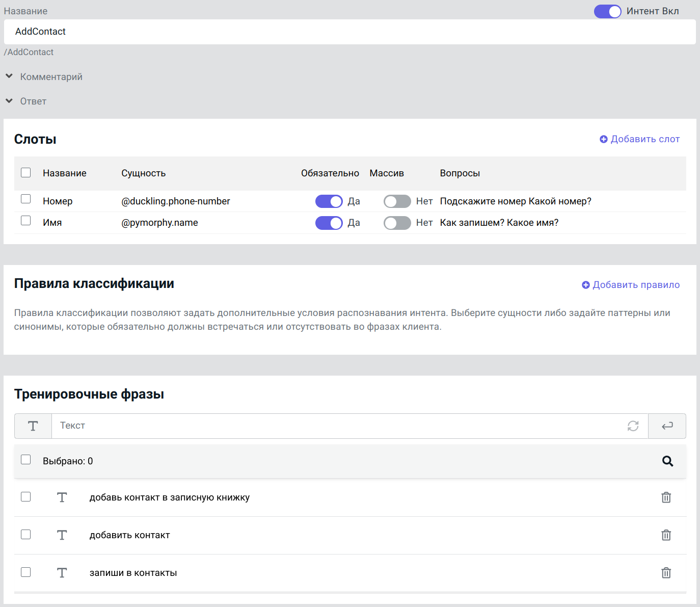700x607 pixels.
Task: Click the text type icon beside the Текст input
Action: (33, 426)
